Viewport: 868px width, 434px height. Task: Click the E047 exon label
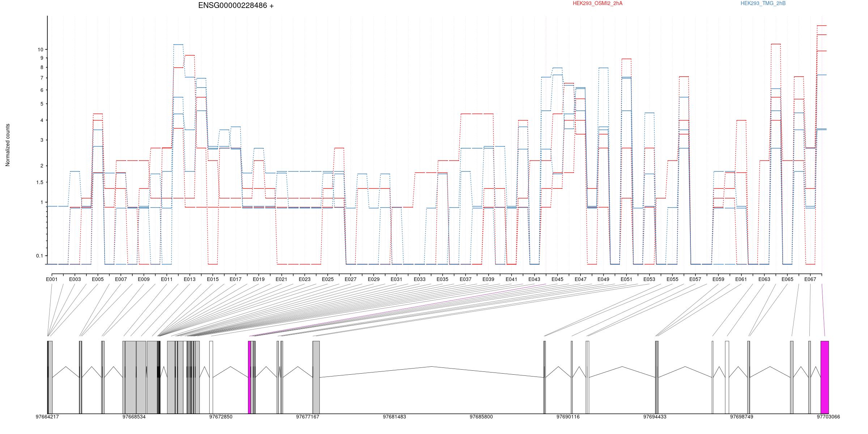pos(580,280)
